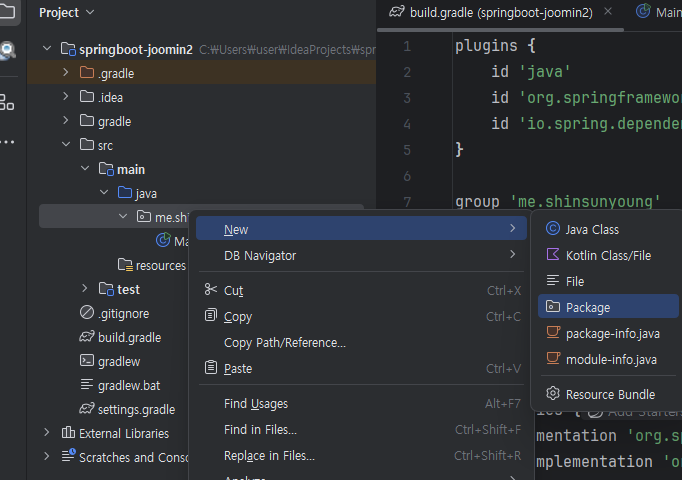Image resolution: width=682 pixels, height=480 pixels.
Task: Select File in New submenu
Action: [608, 281]
